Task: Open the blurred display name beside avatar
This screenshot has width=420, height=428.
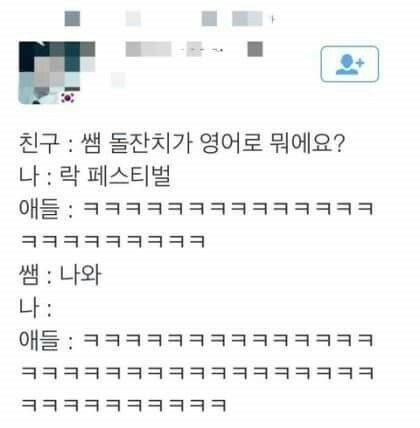Action: click(148, 49)
